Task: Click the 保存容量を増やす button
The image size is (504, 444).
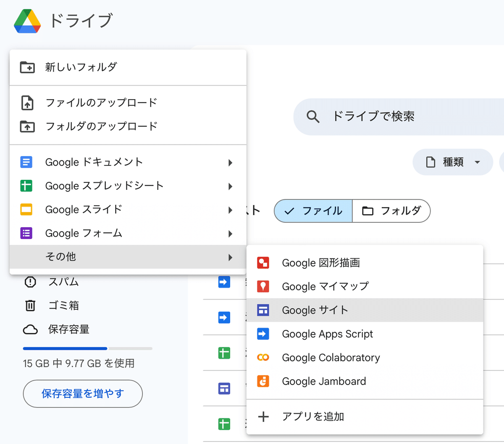Action: click(83, 394)
